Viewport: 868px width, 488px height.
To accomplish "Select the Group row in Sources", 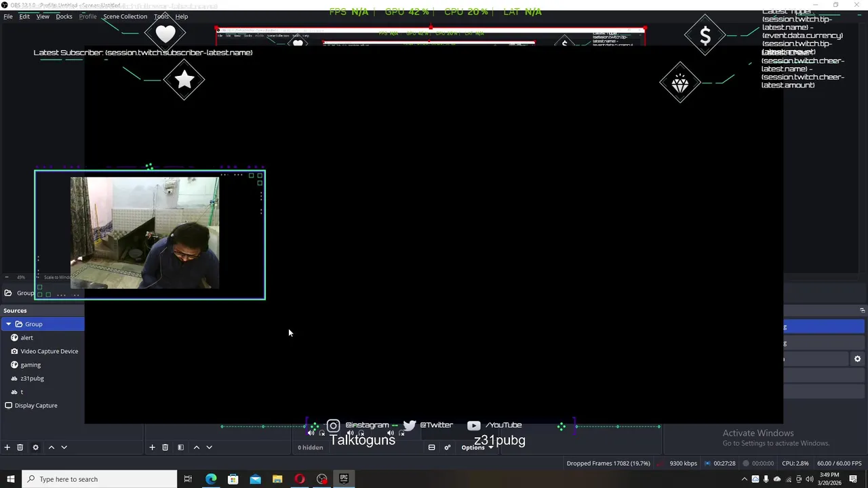I will coord(43,324).
